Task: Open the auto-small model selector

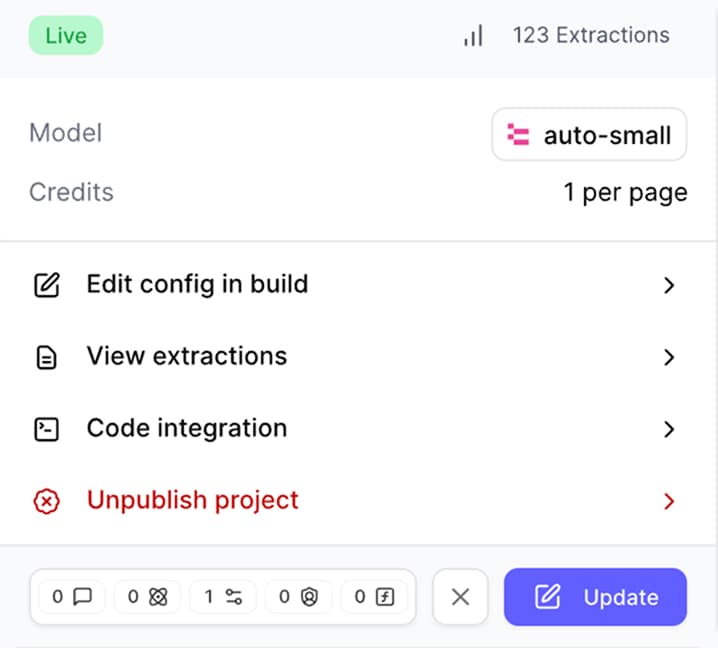Action: tap(589, 135)
